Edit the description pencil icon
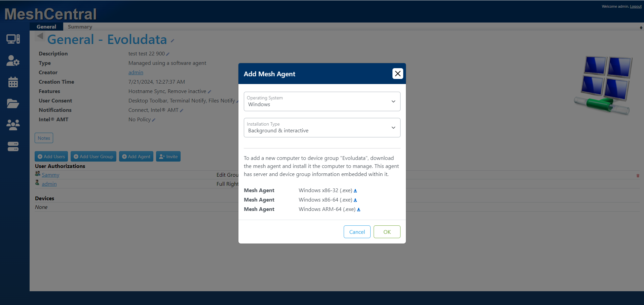 coord(168,54)
